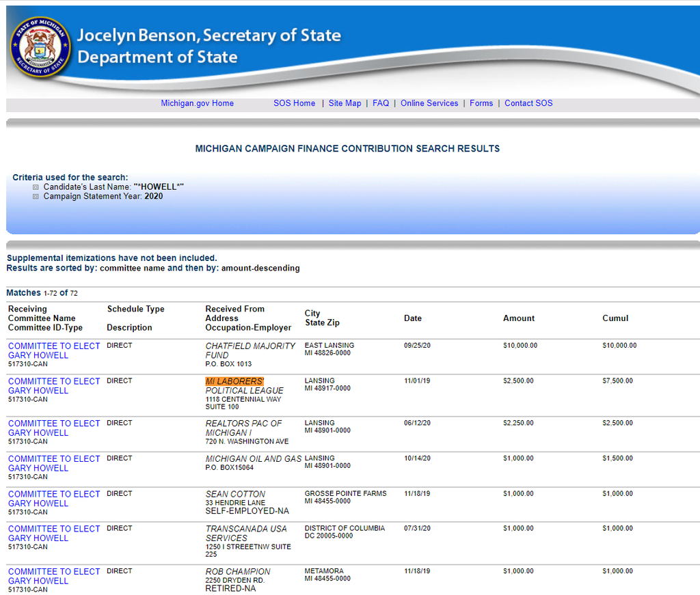Viewport: 700px width, 595px height.
Task: Open the Forms page
Action: pyautogui.click(x=481, y=103)
